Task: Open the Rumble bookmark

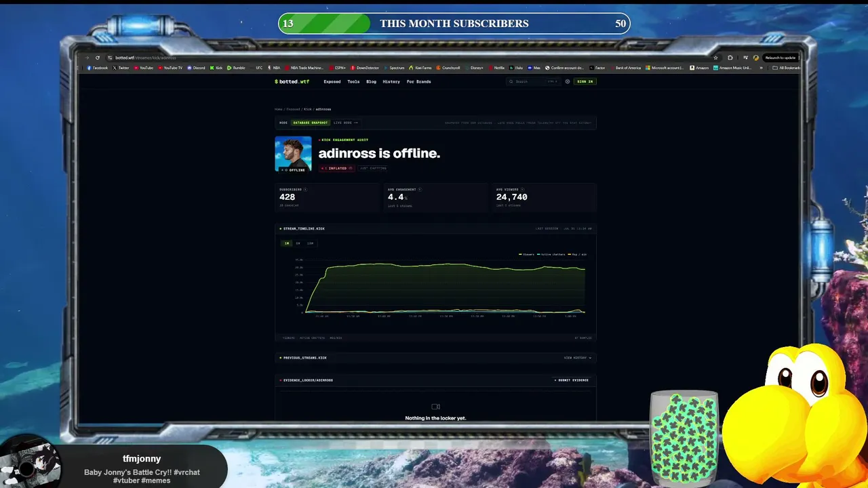Action: tap(236, 68)
